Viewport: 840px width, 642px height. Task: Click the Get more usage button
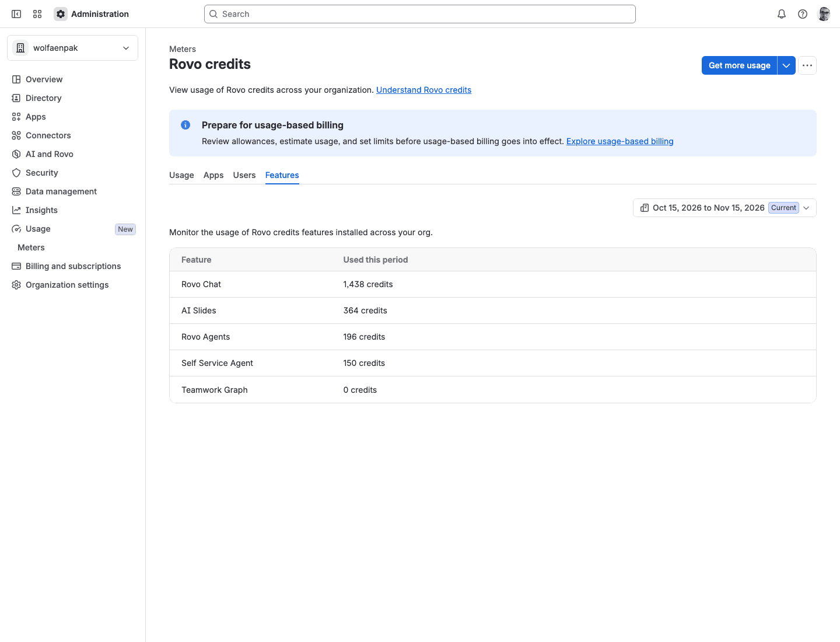(x=739, y=65)
